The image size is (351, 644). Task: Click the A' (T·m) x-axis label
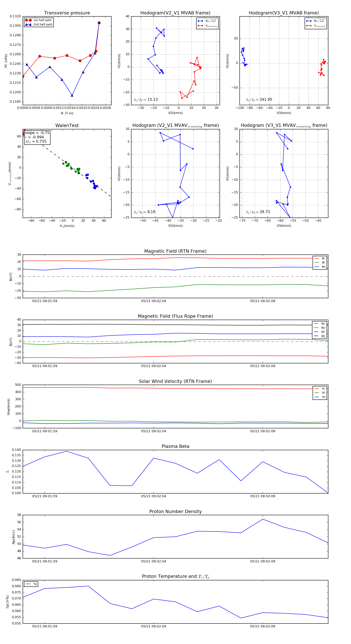point(67,113)
